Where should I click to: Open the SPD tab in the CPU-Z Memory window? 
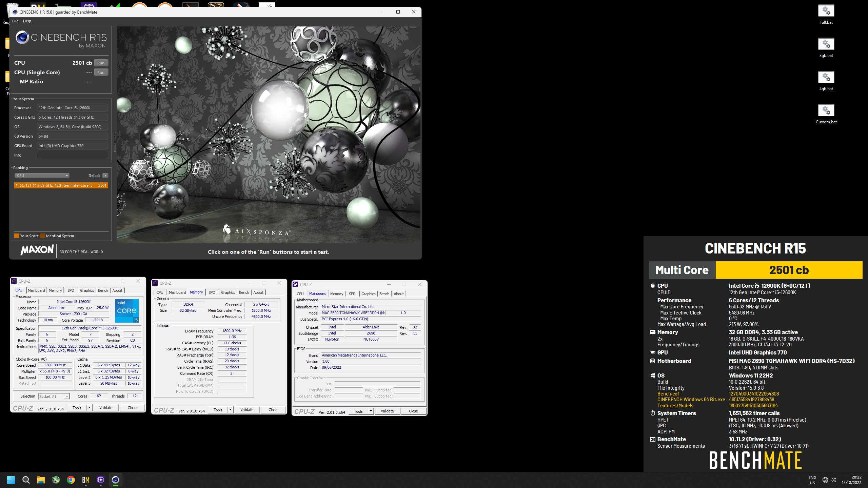212,292
